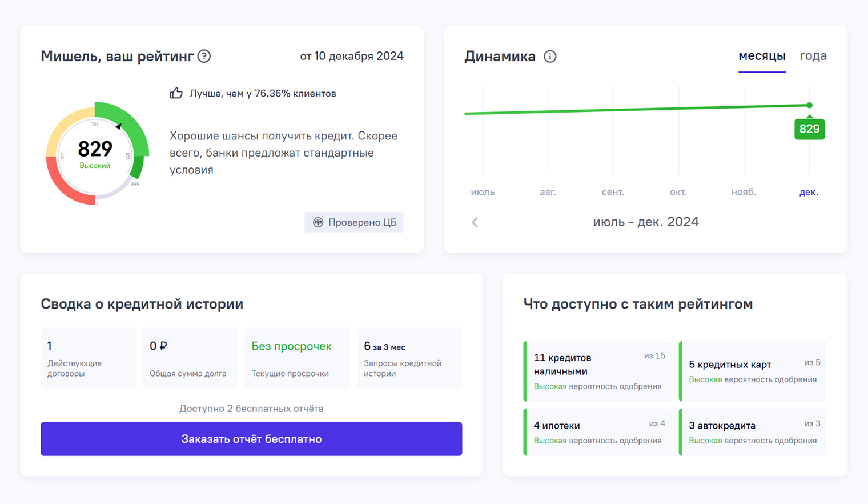868x504 pixels.
Task: Open the 5 кредитных карт card
Action: coord(753,371)
